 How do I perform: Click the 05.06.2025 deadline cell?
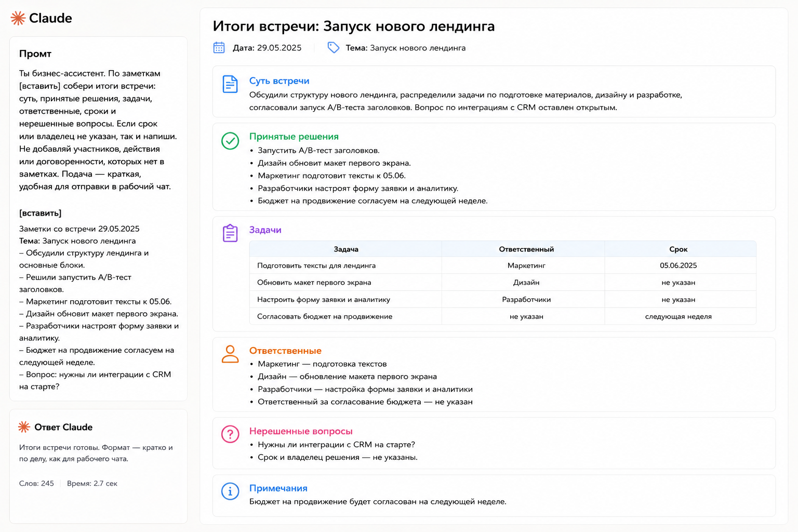click(x=679, y=265)
